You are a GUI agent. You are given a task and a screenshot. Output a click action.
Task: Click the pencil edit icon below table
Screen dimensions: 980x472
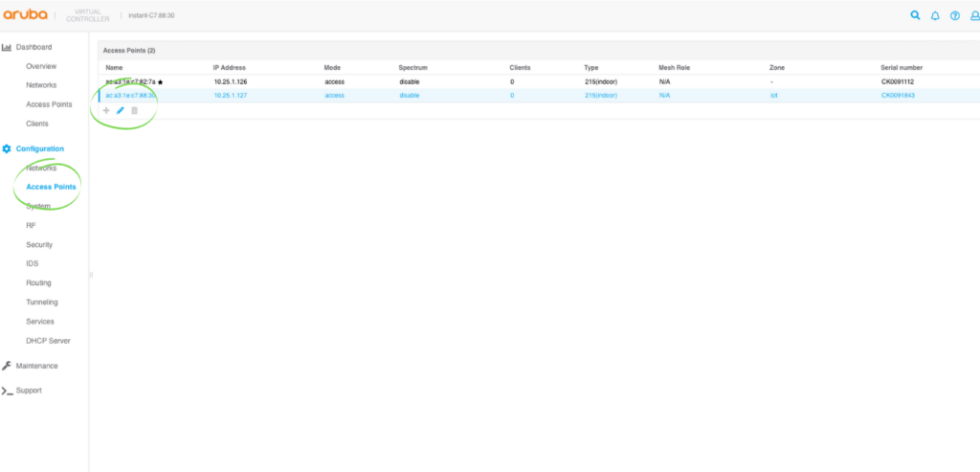tap(121, 111)
